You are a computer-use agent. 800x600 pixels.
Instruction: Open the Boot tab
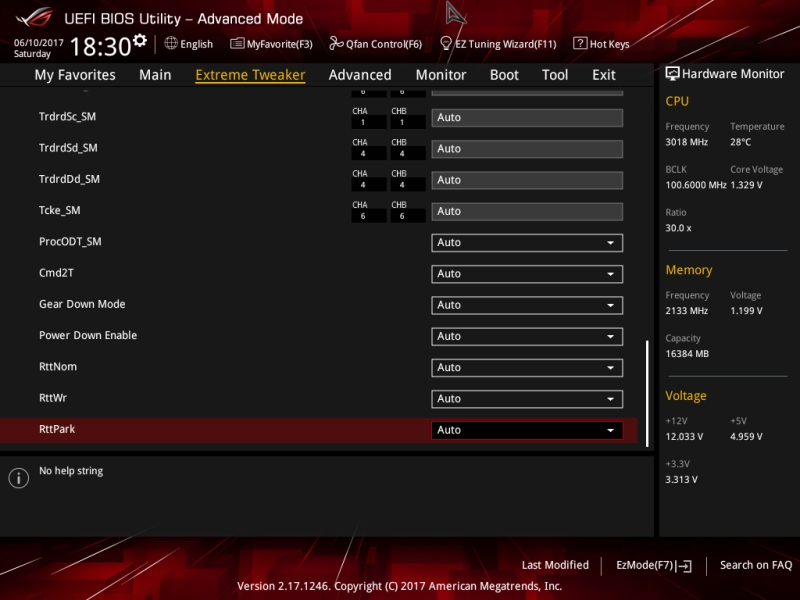click(x=504, y=75)
